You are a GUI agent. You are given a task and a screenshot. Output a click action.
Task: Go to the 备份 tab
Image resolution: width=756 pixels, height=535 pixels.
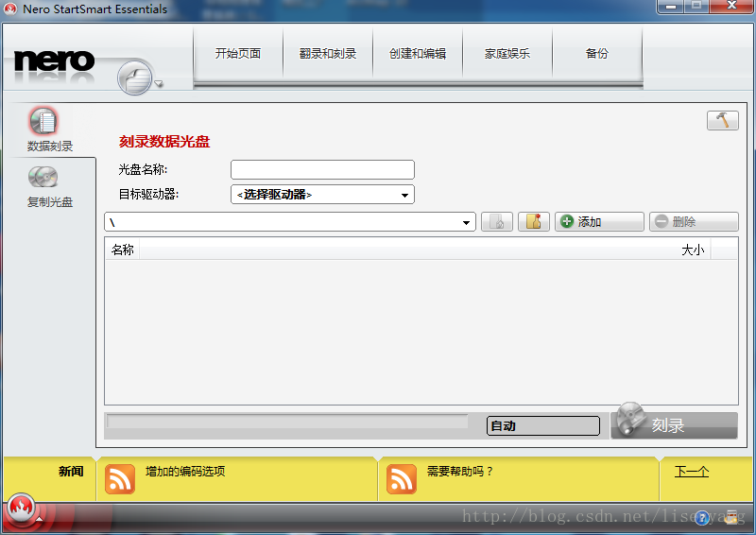(597, 53)
